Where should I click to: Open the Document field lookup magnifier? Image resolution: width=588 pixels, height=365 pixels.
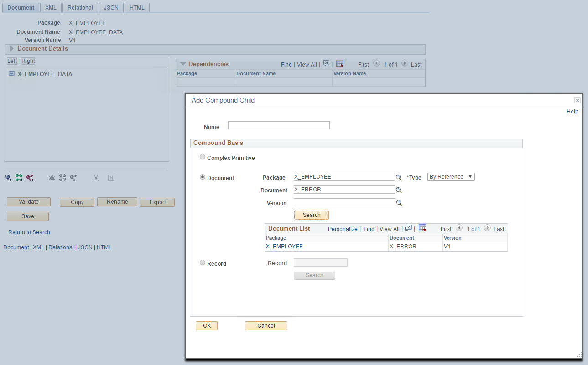point(399,190)
